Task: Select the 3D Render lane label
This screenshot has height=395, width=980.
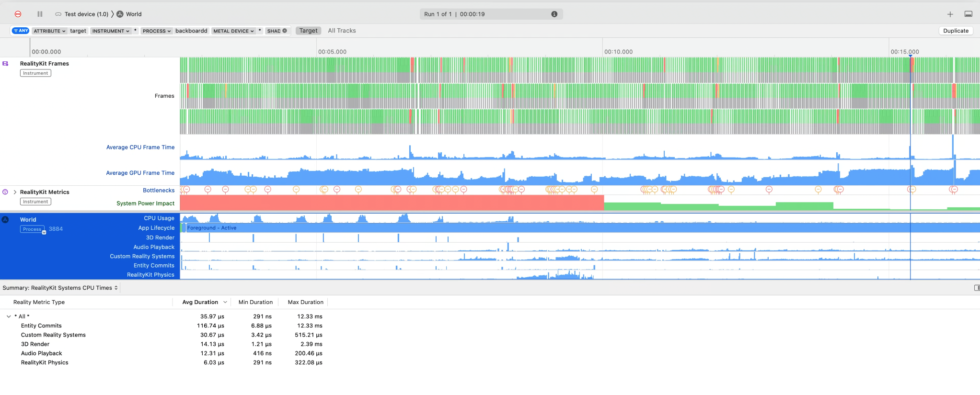Action: [x=160, y=237]
